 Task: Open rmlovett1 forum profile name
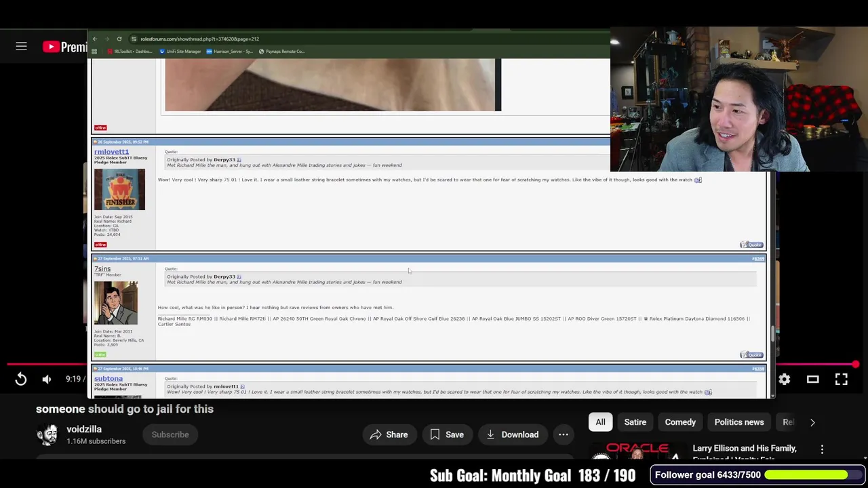click(x=111, y=152)
